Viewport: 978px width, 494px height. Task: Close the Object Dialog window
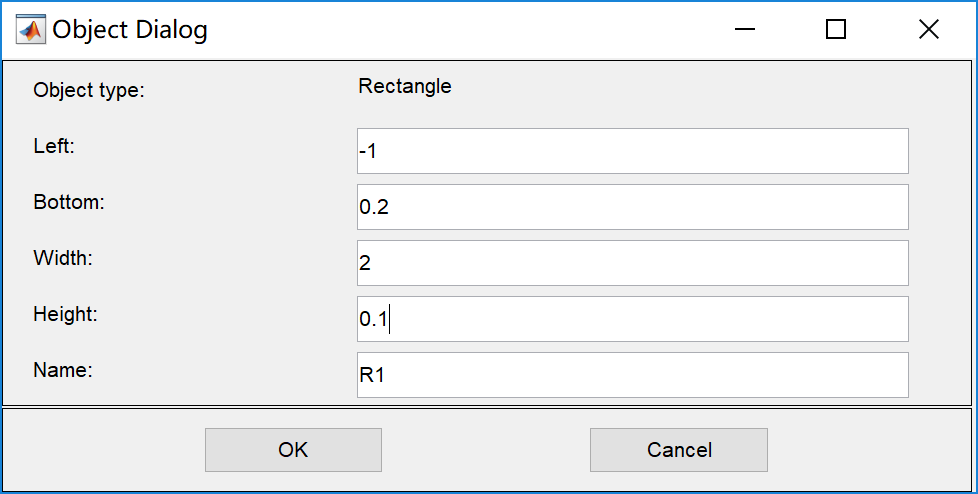pos(928,30)
